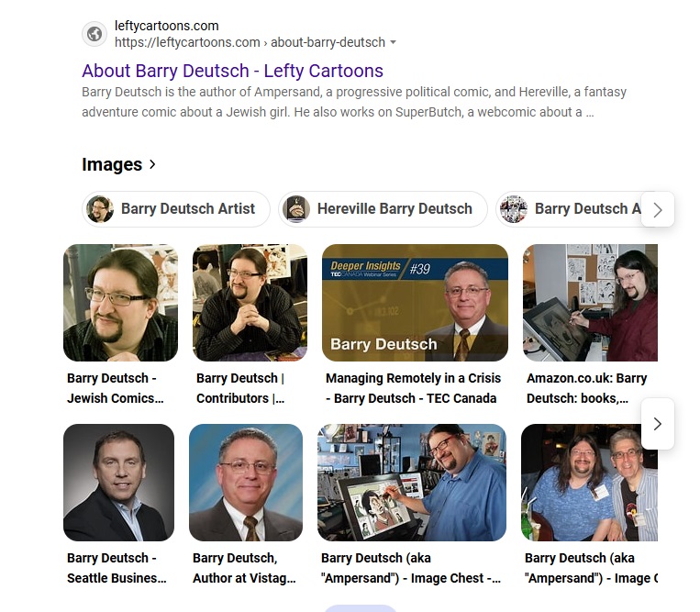Open About Barry Deutsch - Lefty Cartoons link

(232, 71)
